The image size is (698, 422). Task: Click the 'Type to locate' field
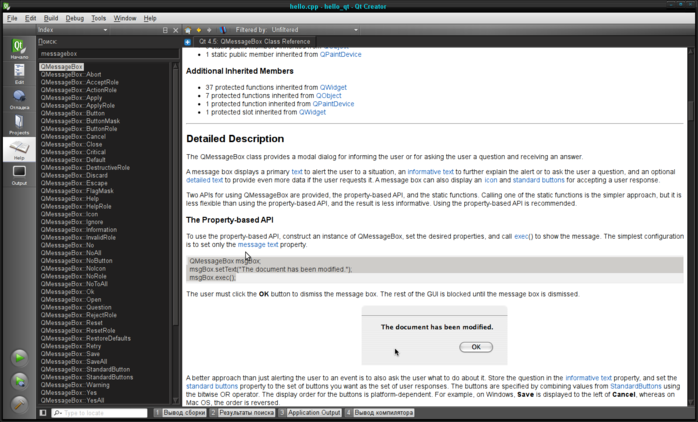(x=99, y=413)
